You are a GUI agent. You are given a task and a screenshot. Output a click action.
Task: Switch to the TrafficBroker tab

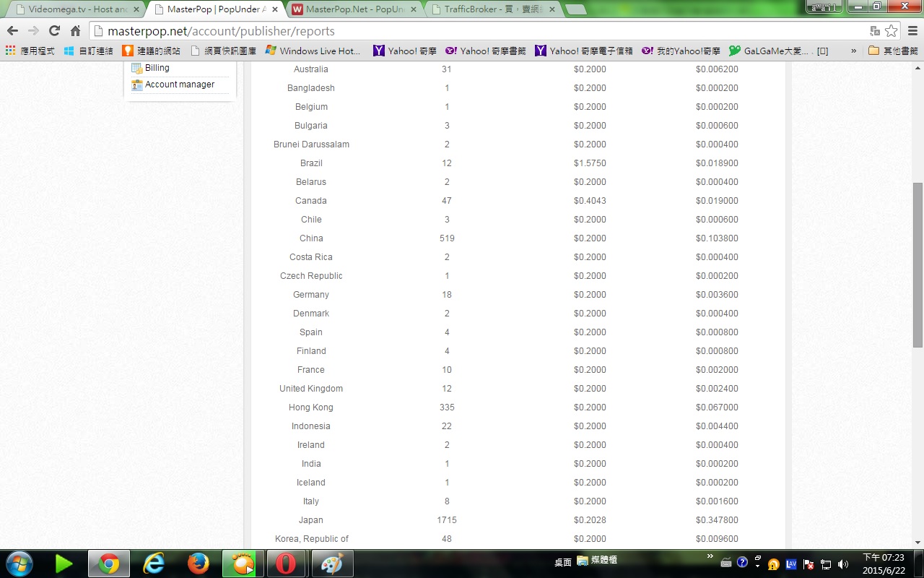494,9
